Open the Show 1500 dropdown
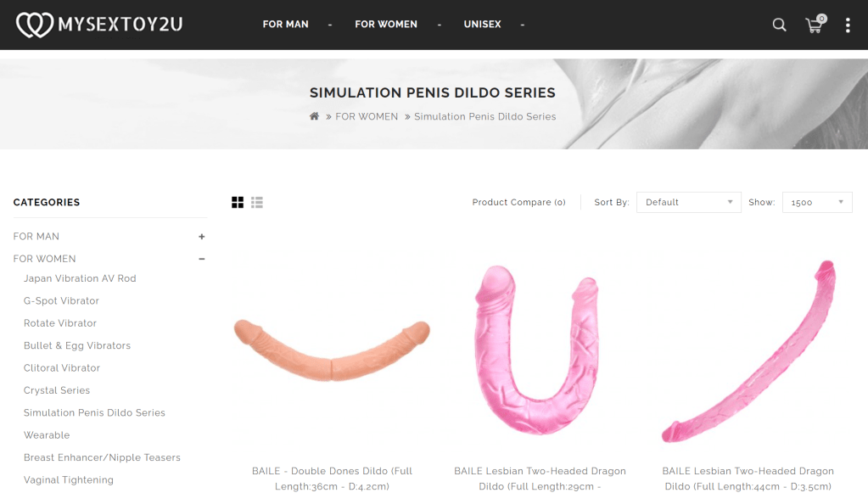 click(817, 203)
